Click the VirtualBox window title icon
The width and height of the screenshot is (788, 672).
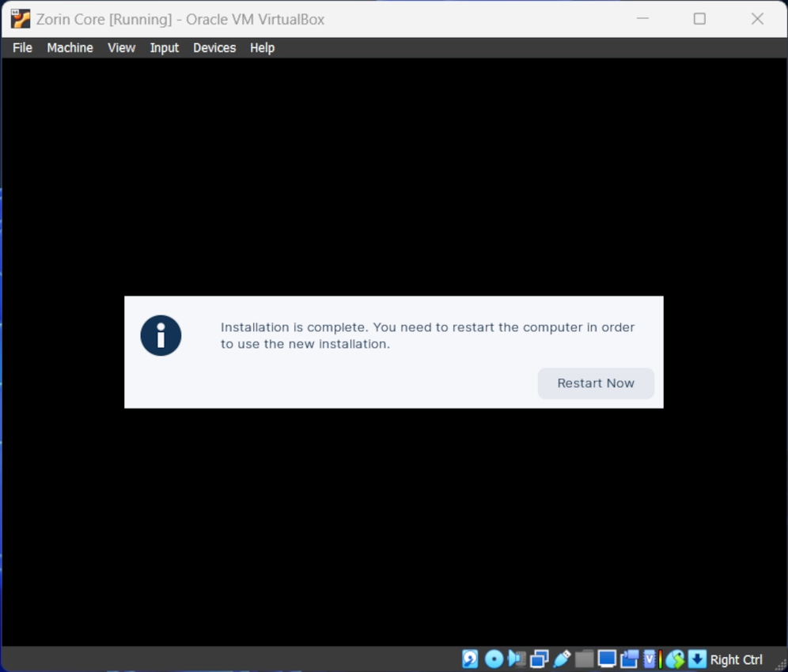pyautogui.click(x=20, y=19)
